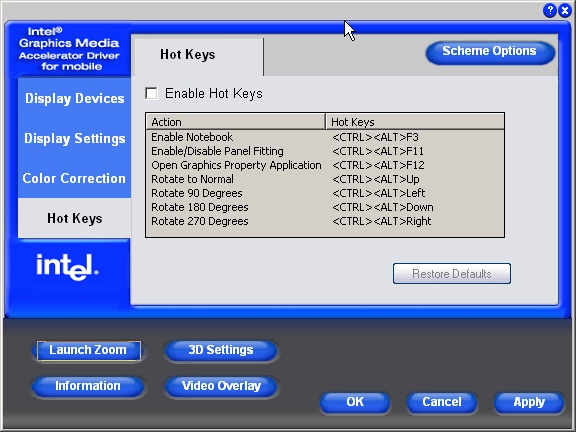
Task: Select Open Graphics Property Application row
Action: 325,165
